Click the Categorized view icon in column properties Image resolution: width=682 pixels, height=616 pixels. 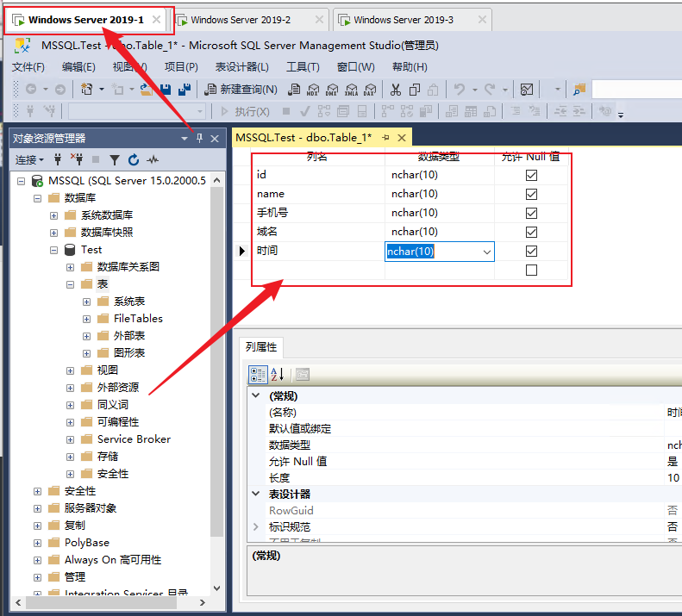coord(258,374)
